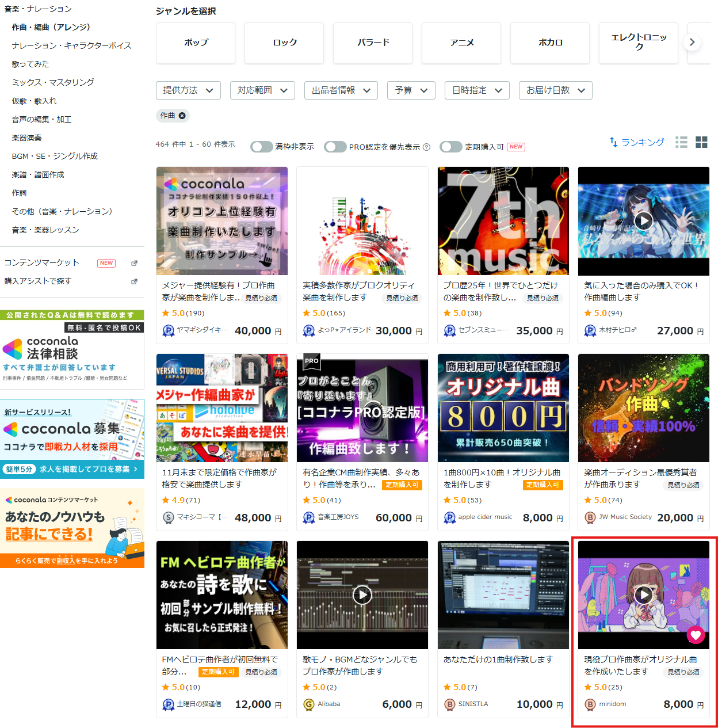
Task: Choose the バラード genre button
Action: point(373,43)
